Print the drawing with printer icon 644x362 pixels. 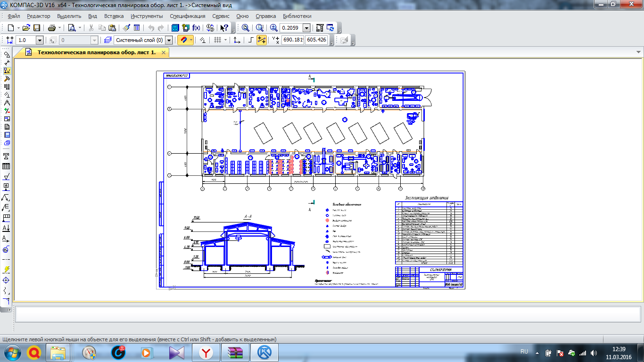coord(51,28)
